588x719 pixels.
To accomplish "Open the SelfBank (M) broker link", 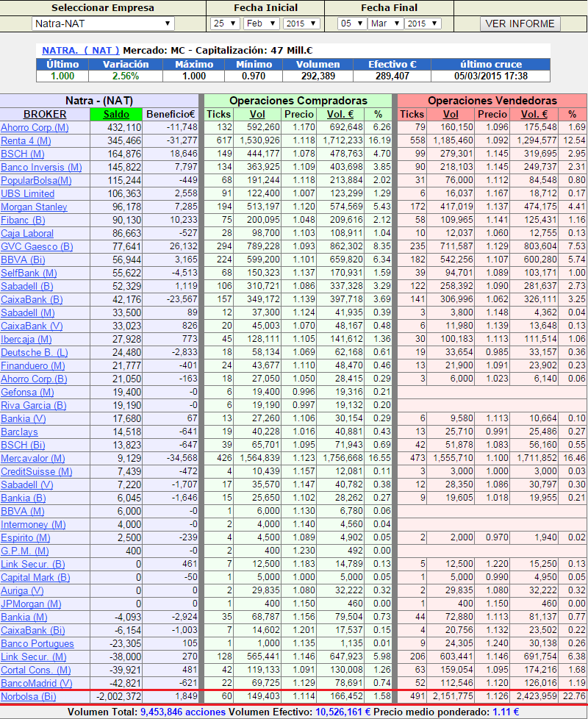I will (x=29, y=273).
